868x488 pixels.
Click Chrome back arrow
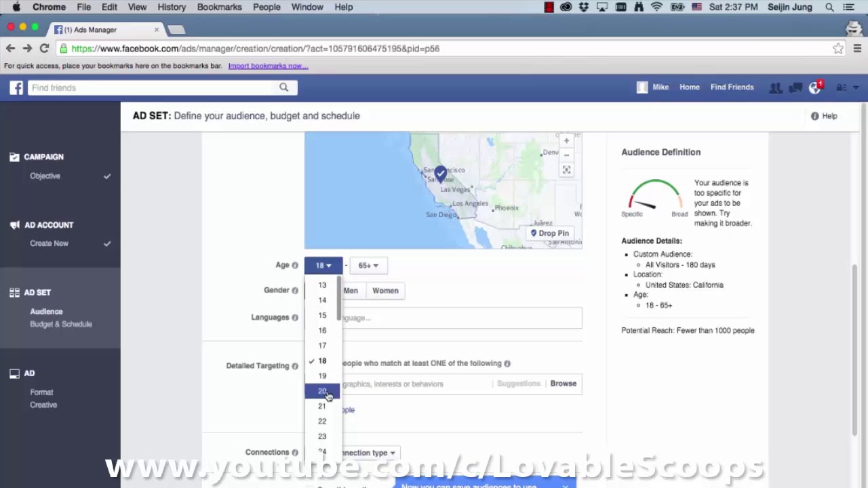point(10,48)
